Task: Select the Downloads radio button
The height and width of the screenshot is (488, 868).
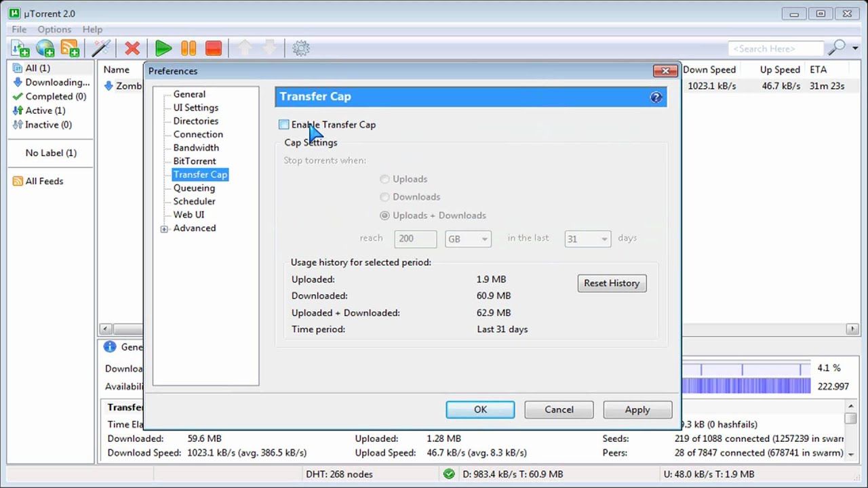Action: tap(384, 197)
